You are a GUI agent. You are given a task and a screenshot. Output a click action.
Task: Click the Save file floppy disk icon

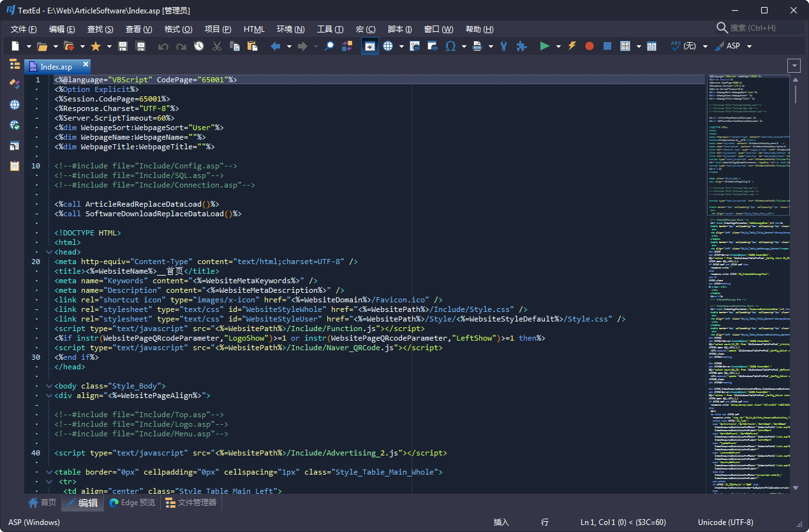click(x=122, y=46)
